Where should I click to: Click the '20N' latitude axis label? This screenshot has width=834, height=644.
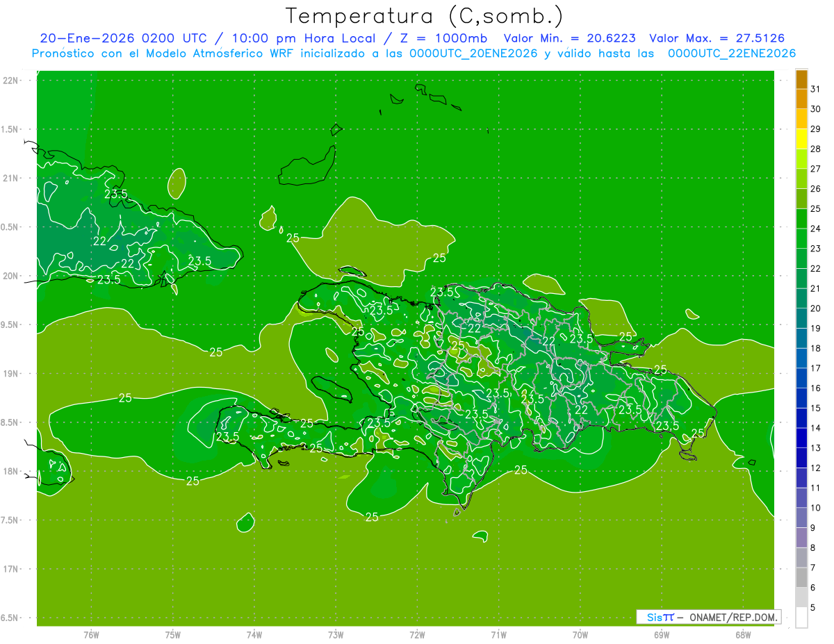click(11, 276)
